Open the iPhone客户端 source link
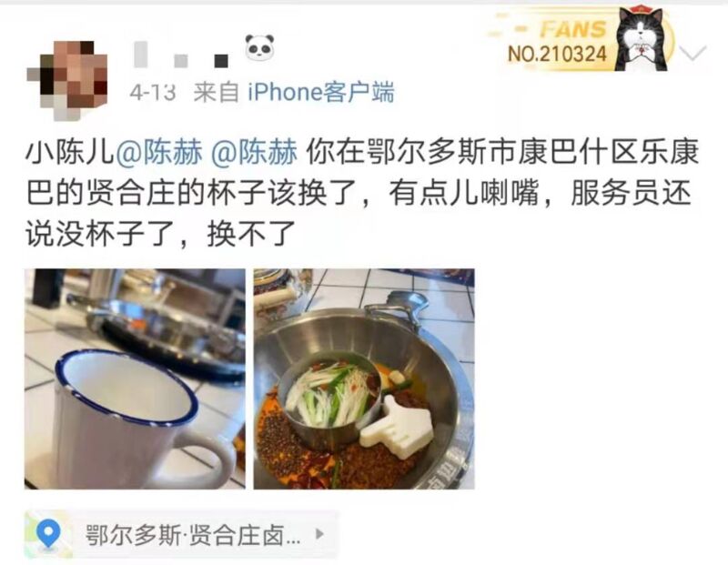 coord(321,92)
